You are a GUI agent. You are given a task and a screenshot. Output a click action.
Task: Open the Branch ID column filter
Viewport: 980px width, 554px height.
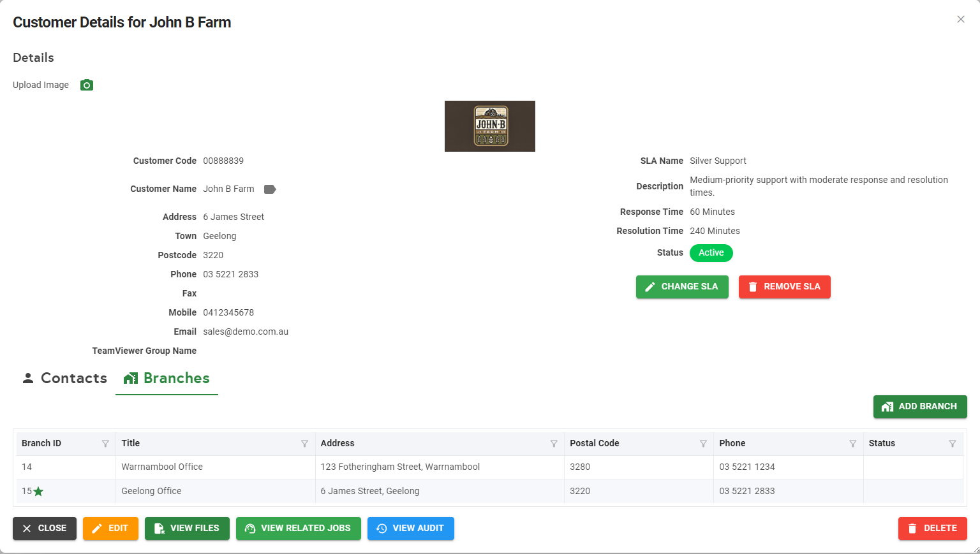[105, 444]
